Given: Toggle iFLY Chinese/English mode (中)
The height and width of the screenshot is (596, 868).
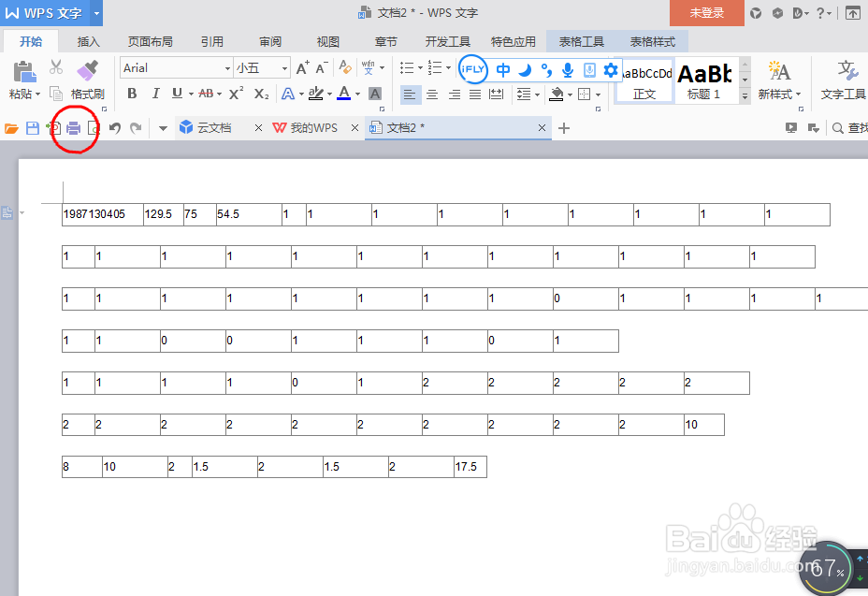Looking at the screenshot, I should 503,70.
